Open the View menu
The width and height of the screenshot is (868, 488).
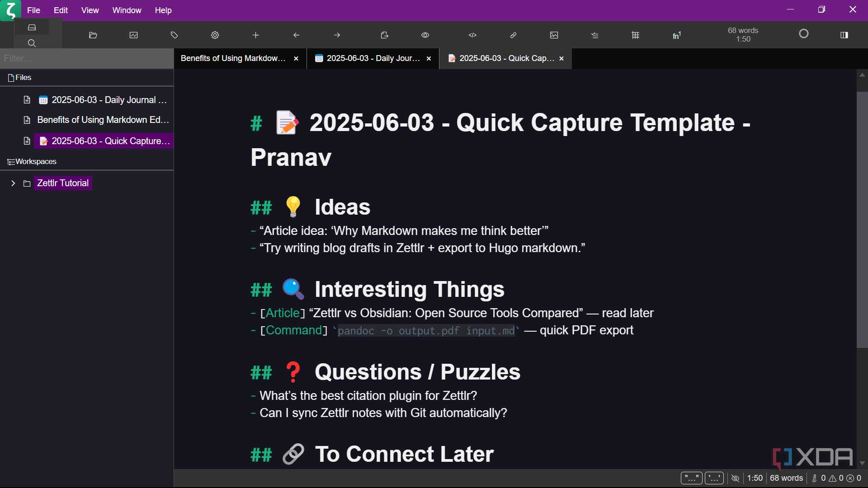(x=90, y=10)
